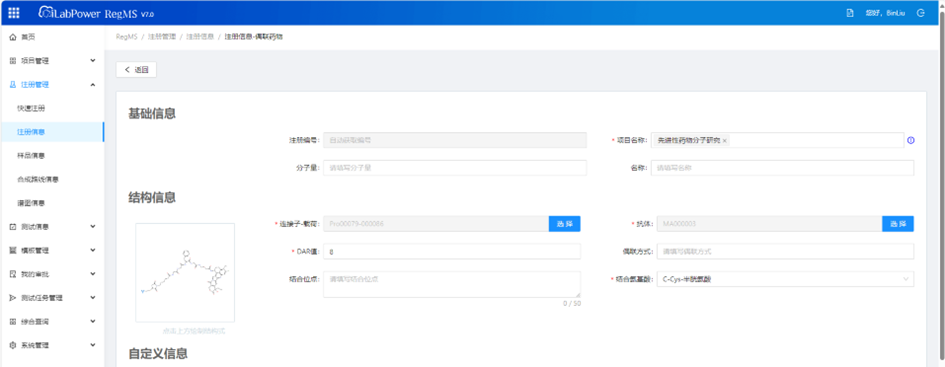Click the 项目名称 tag input field

click(x=777, y=140)
